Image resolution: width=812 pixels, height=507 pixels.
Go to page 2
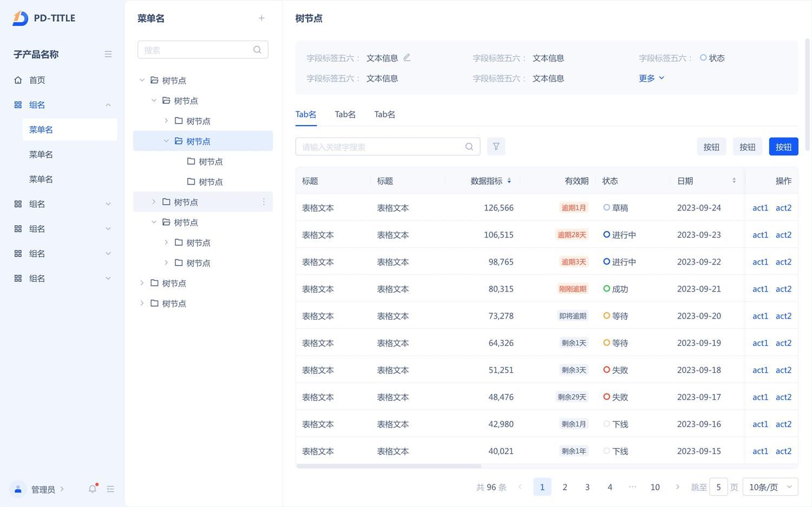tap(565, 487)
